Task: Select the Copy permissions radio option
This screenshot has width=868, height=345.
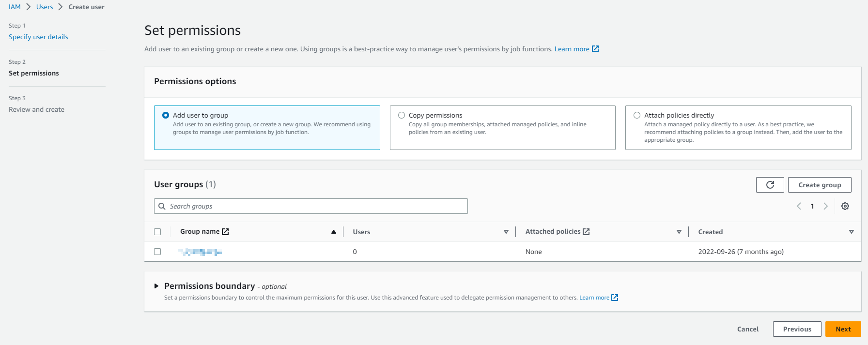Action: (x=402, y=115)
